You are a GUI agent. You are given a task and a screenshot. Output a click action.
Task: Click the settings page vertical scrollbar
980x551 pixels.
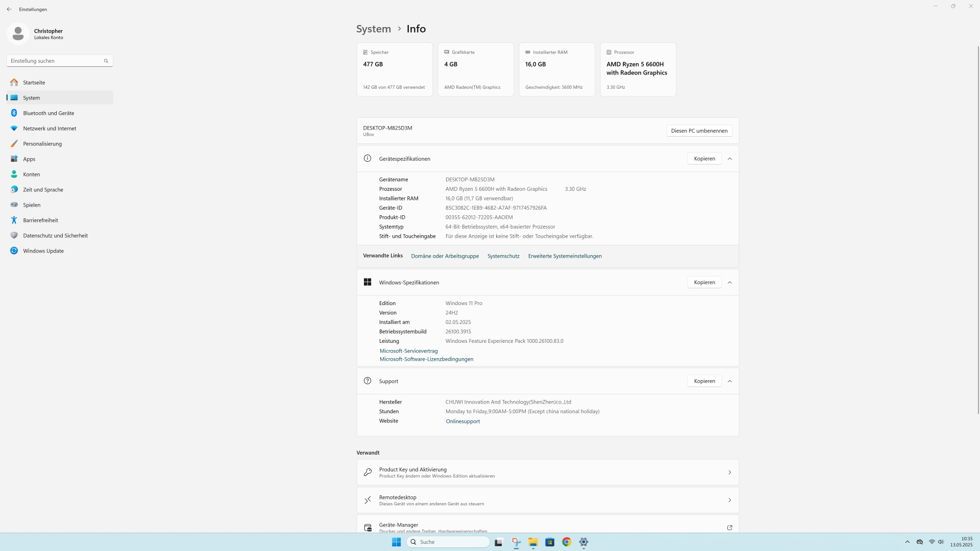coord(978,230)
